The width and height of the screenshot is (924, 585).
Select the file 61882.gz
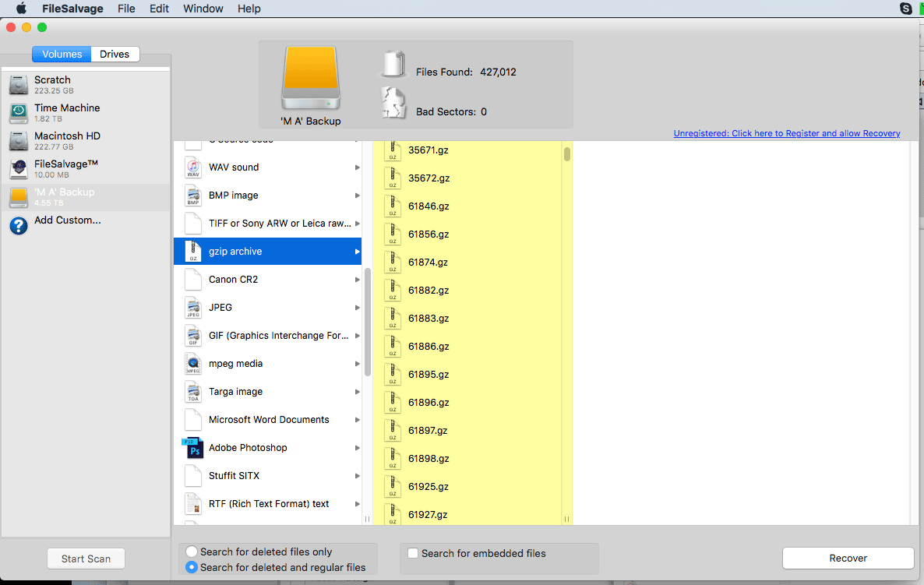click(428, 291)
